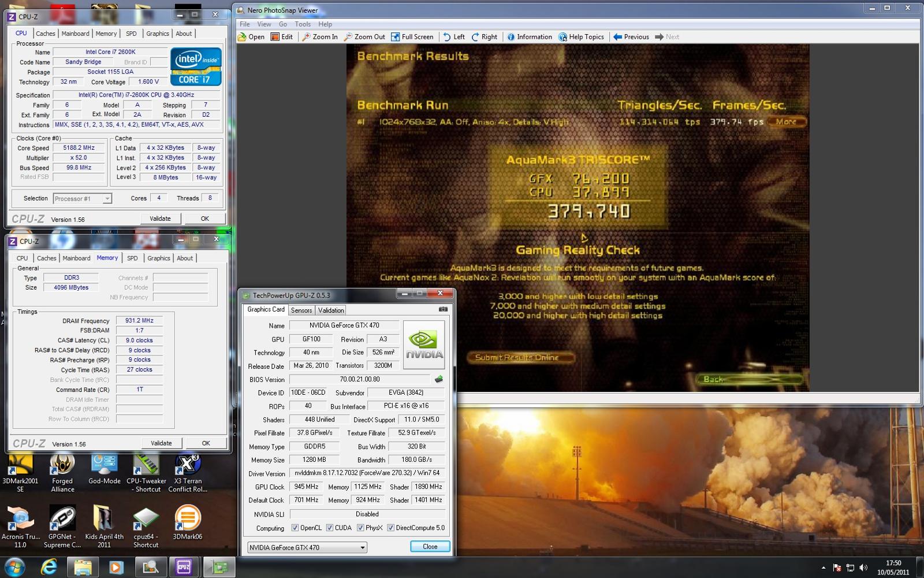The width and height of the screenshot is (924, 578).
Task: Rotate image Left in Nero PhotoSnap
Action: tap(454, 37)
